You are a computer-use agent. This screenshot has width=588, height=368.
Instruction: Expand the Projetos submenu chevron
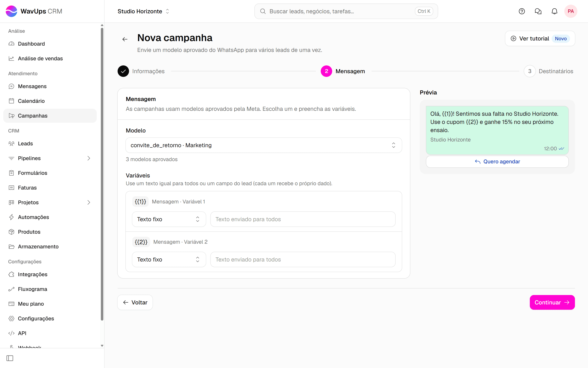pos(89,202)
